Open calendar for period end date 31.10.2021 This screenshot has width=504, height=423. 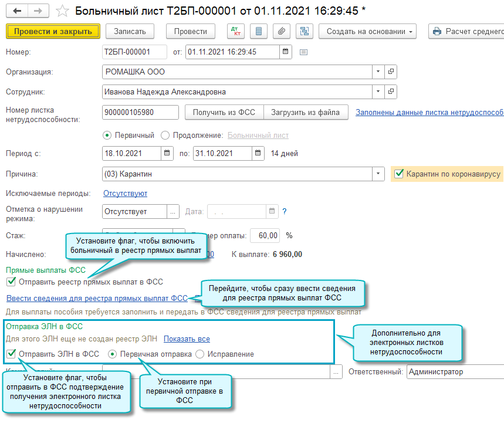258,153
